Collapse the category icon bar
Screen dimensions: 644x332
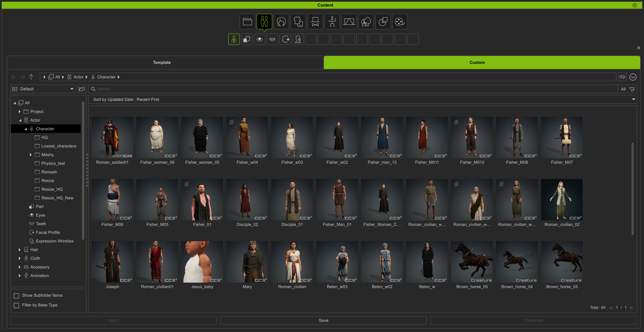(638, 48)
